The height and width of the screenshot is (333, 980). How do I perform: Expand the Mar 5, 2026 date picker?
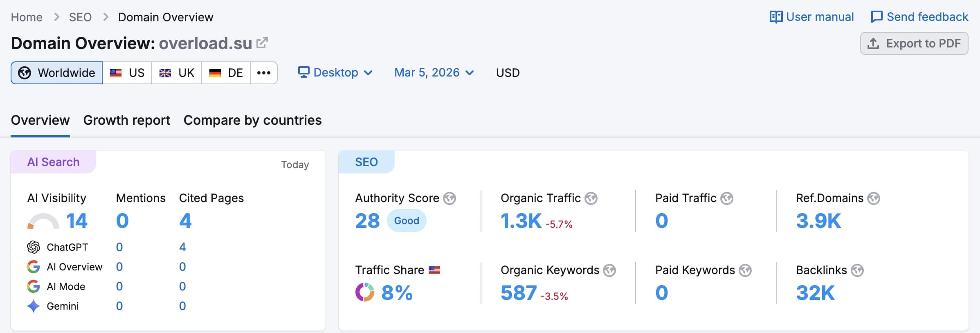point(434,72)
